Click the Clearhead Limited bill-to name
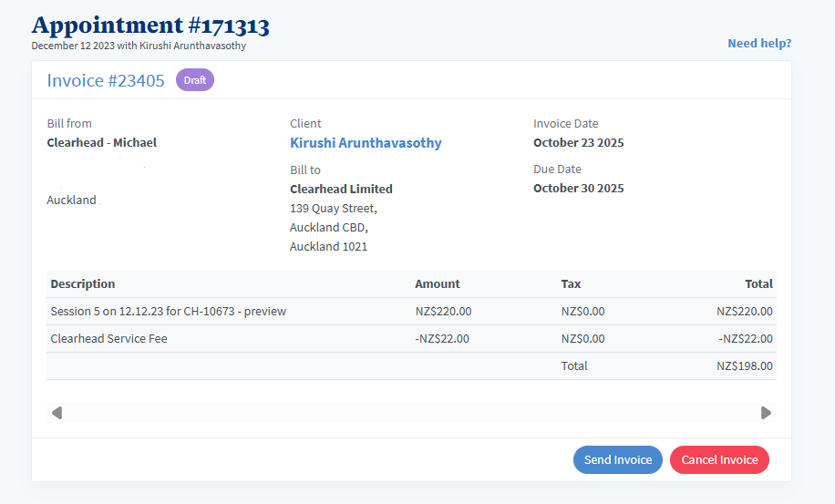 point(341,190)
